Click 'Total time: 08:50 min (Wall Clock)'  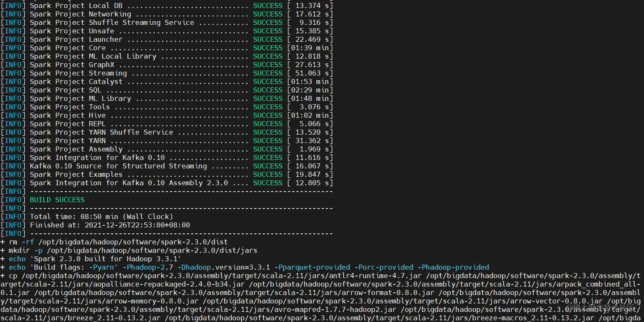101,217
